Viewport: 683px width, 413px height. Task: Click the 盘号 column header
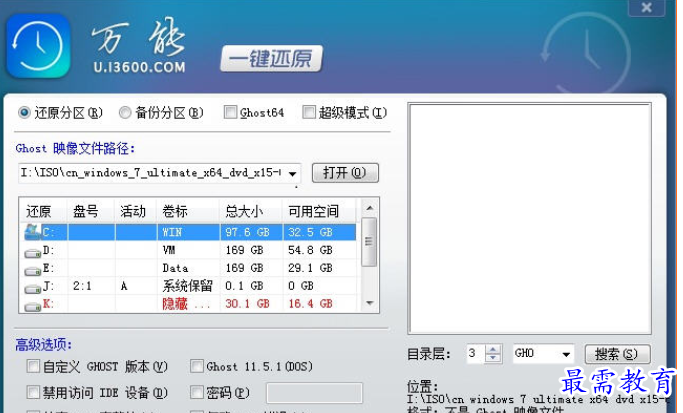click(x=91, y=212)
